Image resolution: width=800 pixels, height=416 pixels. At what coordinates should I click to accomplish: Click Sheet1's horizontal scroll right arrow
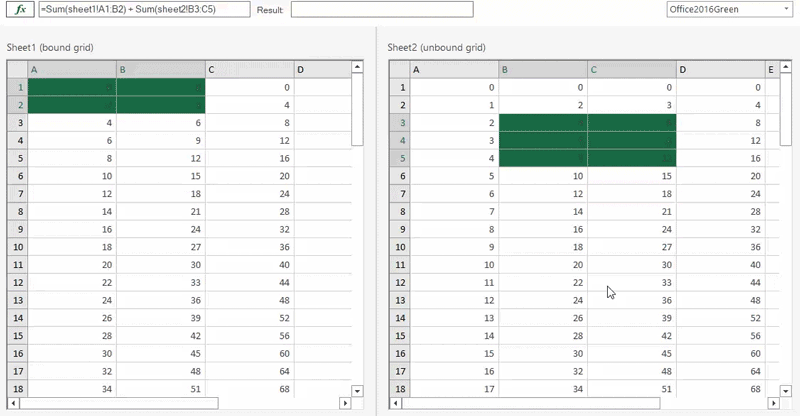pos(345,403)
